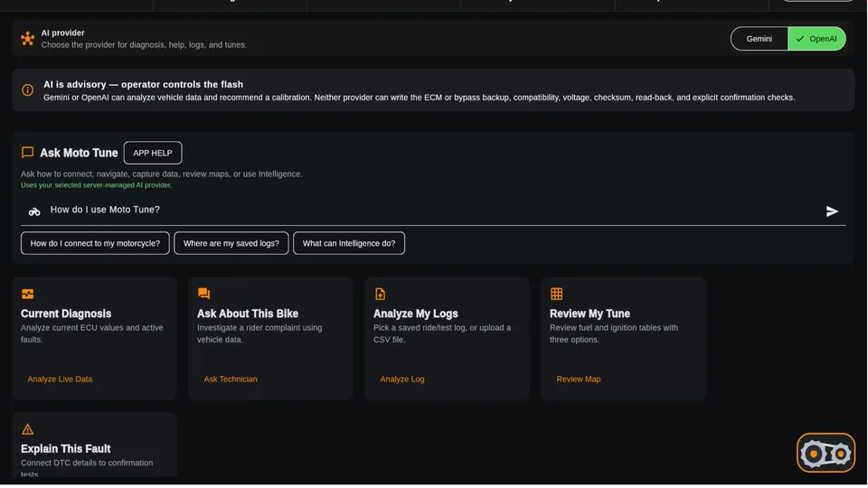Click the Ask Moto Tune chat icon
Screen dimensions: 868x488
click(27, 152)
